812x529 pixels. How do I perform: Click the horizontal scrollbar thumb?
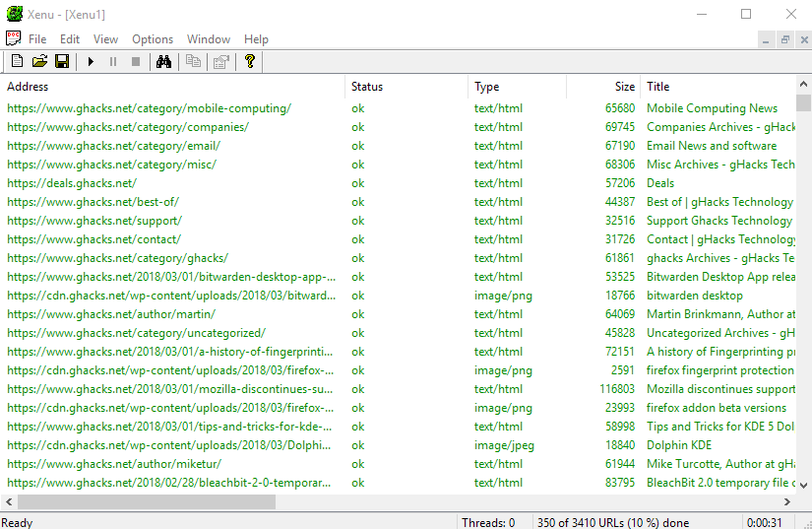[147, 501]
